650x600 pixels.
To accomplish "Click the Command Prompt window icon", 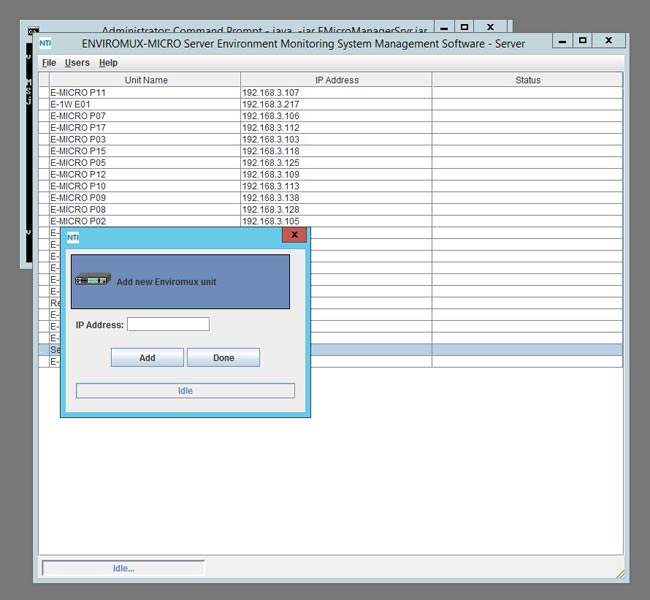I will tap(33, 31).
